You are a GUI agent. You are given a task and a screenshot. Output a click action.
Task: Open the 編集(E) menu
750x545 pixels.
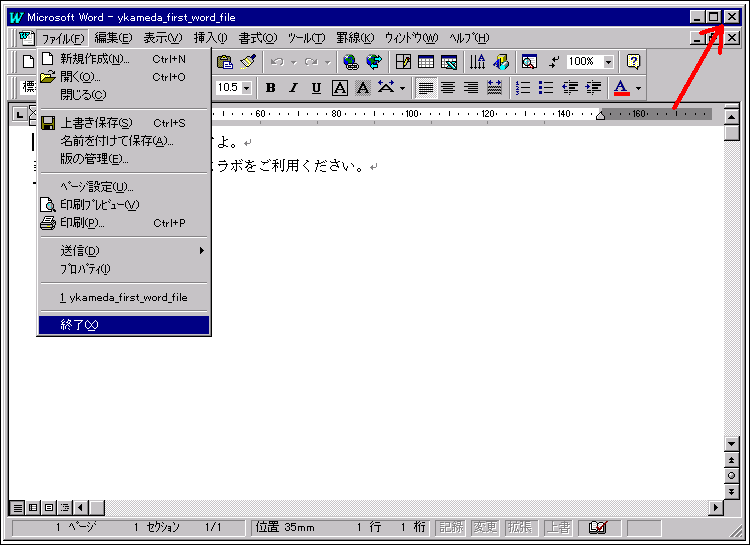pyautogui.click(x=113, y=38)
